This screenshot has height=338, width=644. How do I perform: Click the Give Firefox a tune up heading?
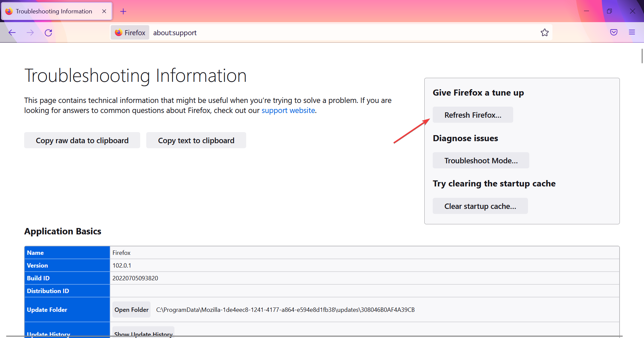[x=478, y=93]
